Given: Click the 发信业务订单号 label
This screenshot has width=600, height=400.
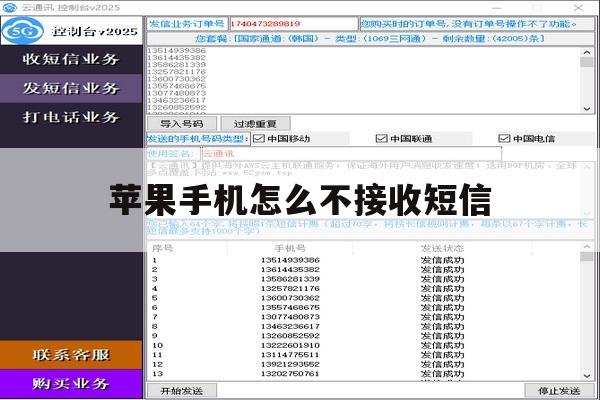Looking at the screenshot, I should [x=187, y=24].
